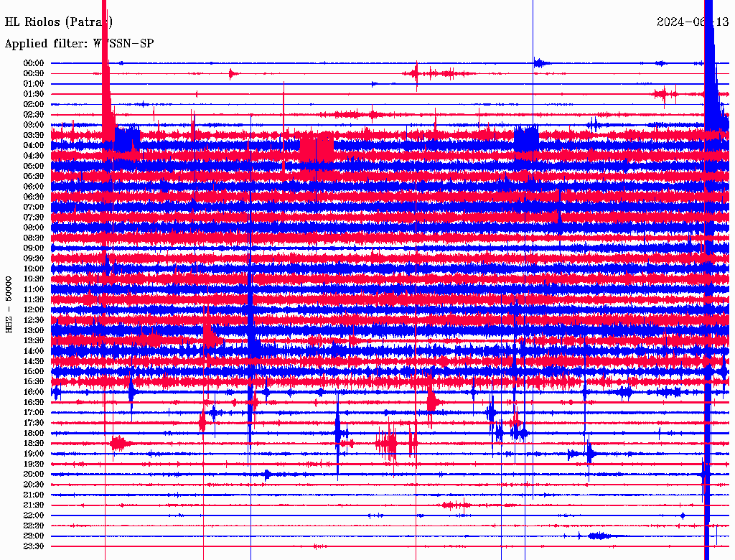Click the Applied filter: WWSSN-SP text
The image size is (735, 560).
point(79,44)
